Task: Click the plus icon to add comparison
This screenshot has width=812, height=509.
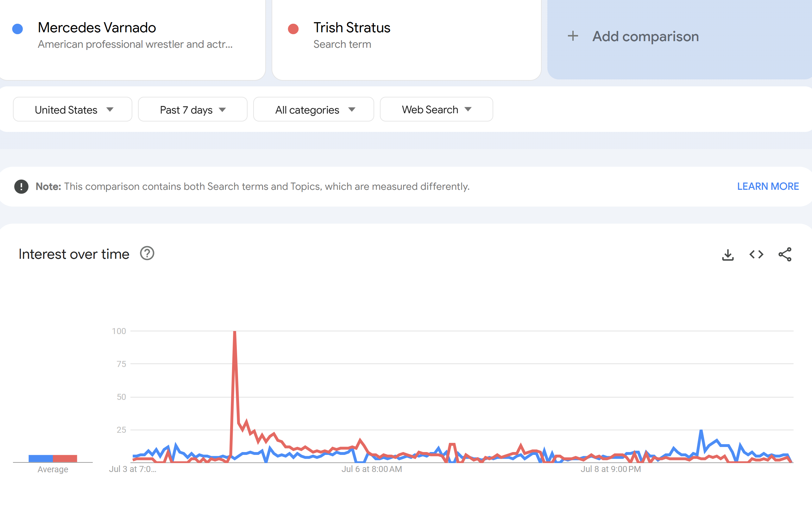Action: [x=573, y=36]
